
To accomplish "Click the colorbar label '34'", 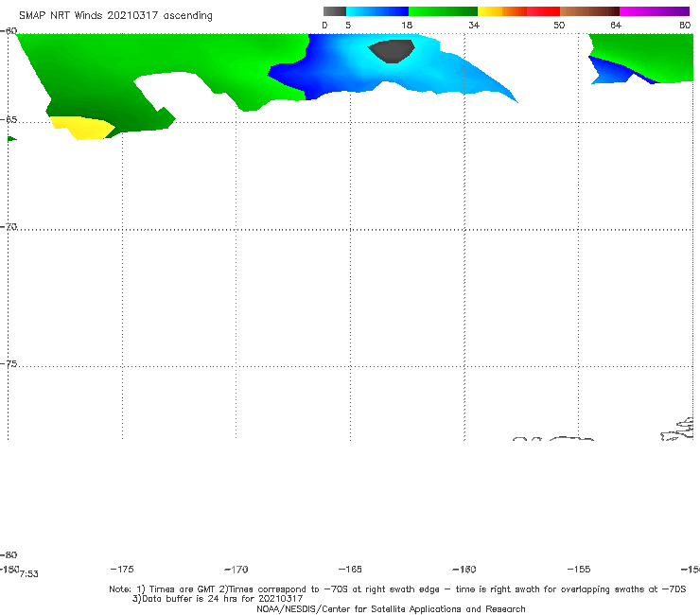I will [x=474, y=25].
